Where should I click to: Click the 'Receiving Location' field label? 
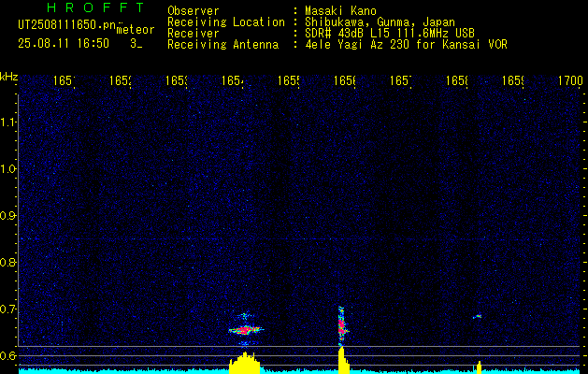coord(226,22)
